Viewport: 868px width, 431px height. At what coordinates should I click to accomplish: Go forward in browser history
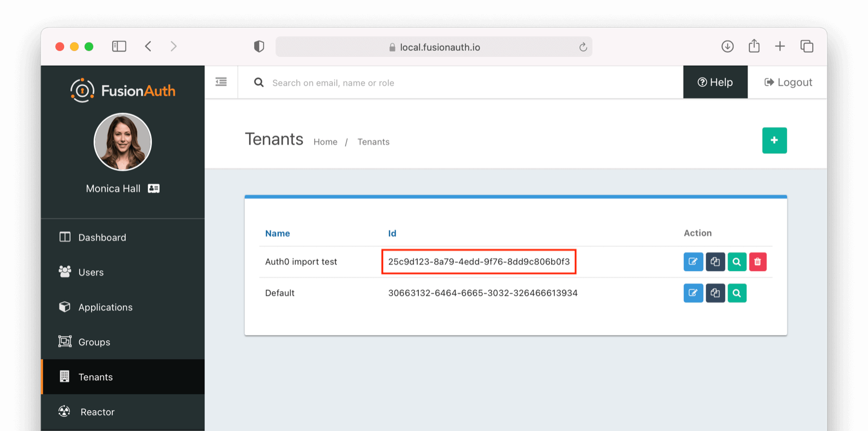pos(174,46)
